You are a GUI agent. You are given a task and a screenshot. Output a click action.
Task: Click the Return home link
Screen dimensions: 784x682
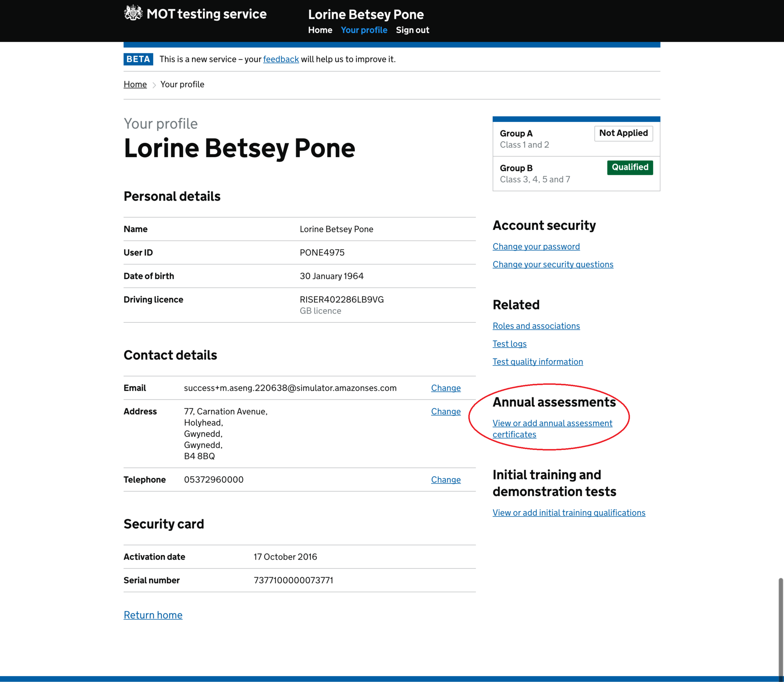(153, 615)
